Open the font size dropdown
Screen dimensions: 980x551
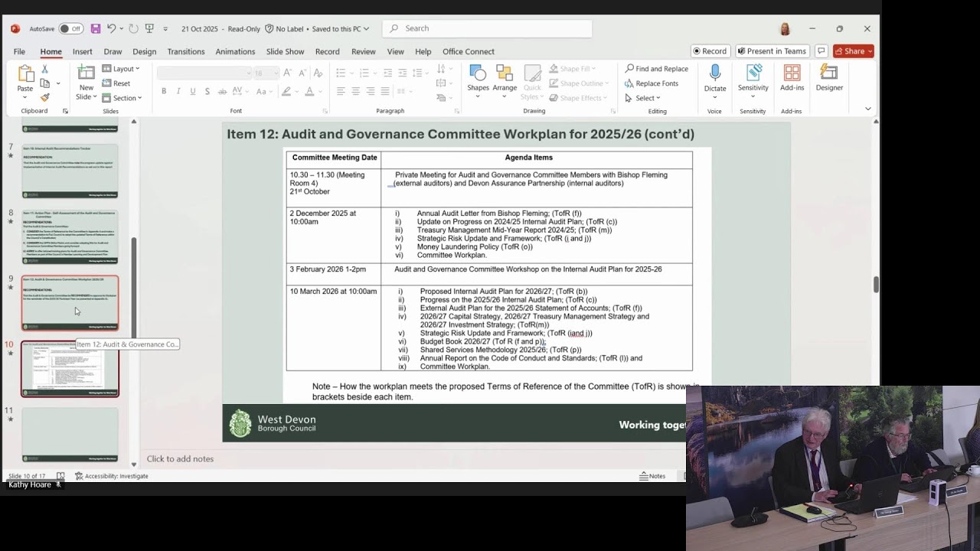267,73
